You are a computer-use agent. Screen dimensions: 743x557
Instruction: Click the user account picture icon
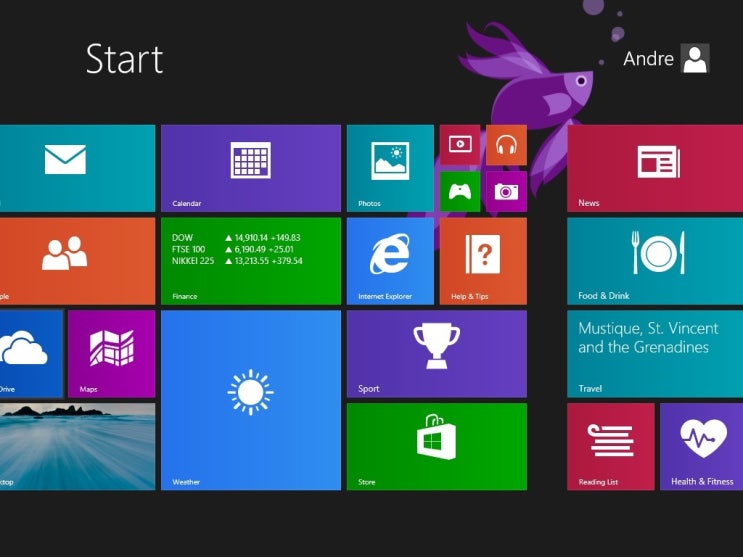pos(695,58)
